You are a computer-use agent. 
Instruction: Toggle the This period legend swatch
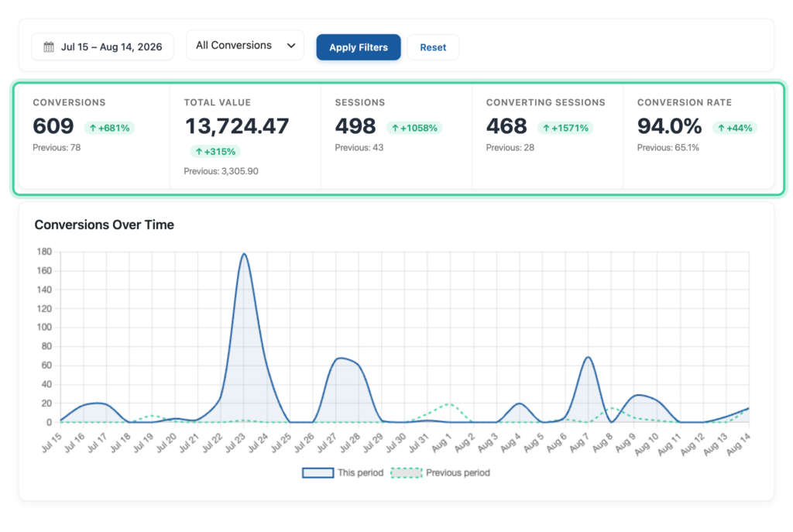318,473
